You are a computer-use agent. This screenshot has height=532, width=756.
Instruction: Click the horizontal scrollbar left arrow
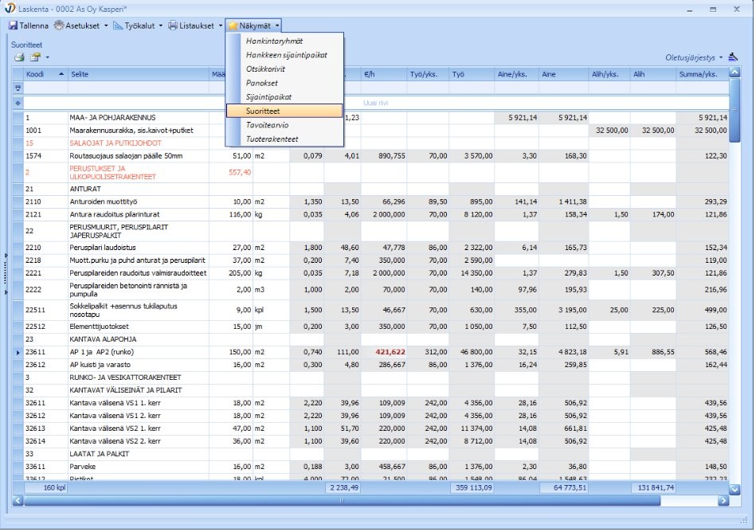tap(18, 501)
